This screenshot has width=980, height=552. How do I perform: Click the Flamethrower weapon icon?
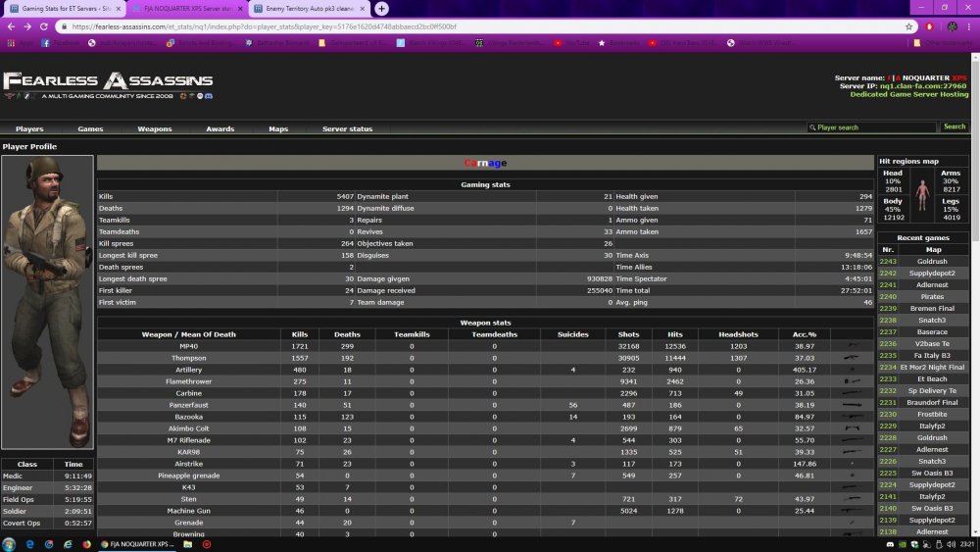(852, 381)
